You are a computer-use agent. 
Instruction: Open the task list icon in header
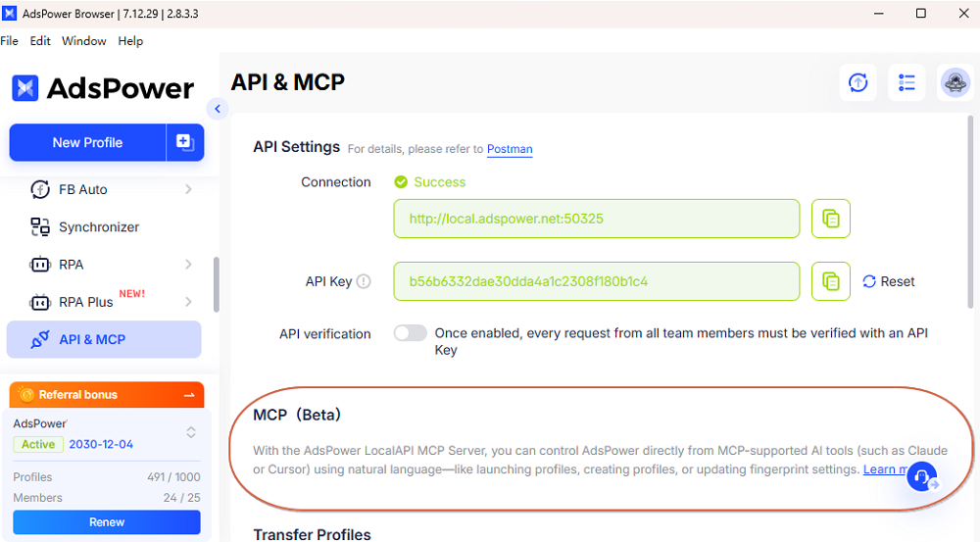906,82
